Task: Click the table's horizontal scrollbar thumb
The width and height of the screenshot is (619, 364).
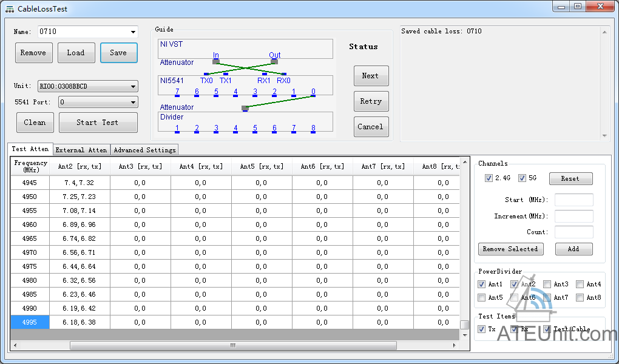Action: click(x=233, y=345)
